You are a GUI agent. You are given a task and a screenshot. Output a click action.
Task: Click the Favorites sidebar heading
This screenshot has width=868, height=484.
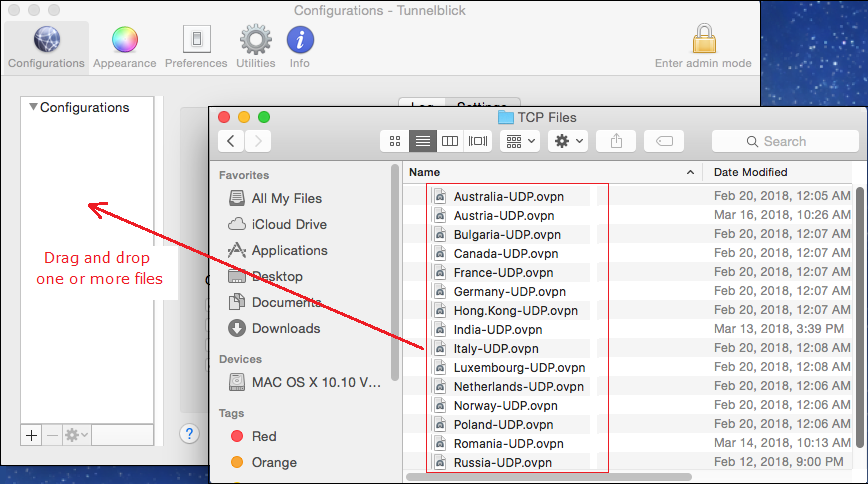point(244,175)
